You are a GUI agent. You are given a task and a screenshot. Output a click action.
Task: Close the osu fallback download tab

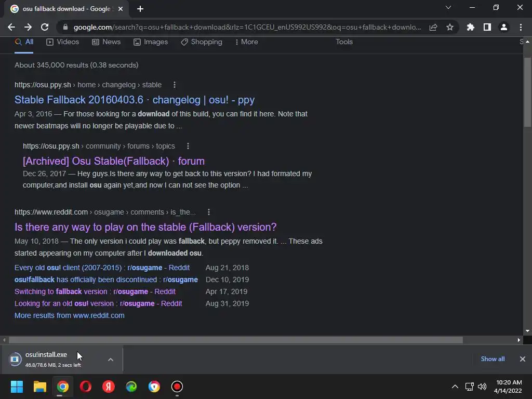(x=121, y=9)
